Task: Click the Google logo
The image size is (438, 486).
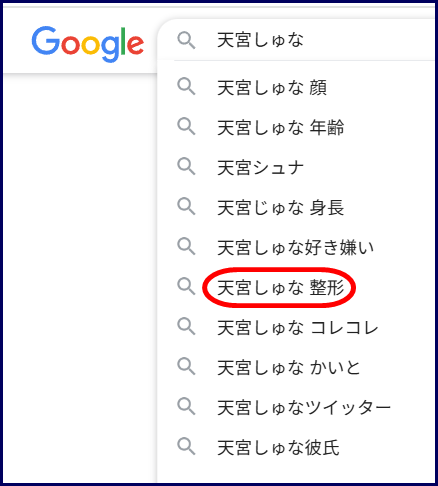Action: pyautogui.click(x=88, y=44)
